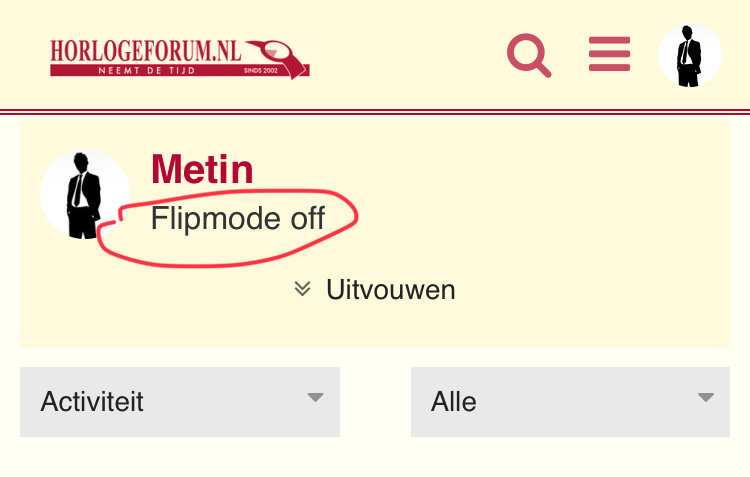The image size is (750, 477).
Task: Click the header bar between logo and search
Action: click(407, 55)
